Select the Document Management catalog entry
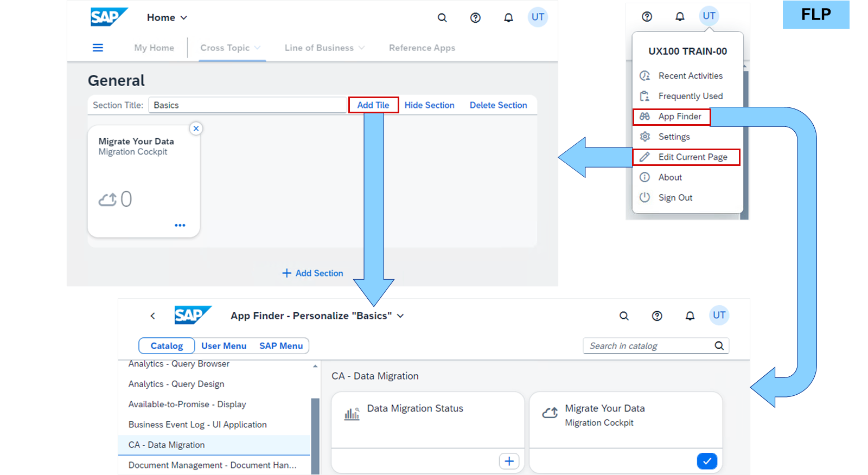The height and width of the screenshot is (475, 868). [213, 465]
